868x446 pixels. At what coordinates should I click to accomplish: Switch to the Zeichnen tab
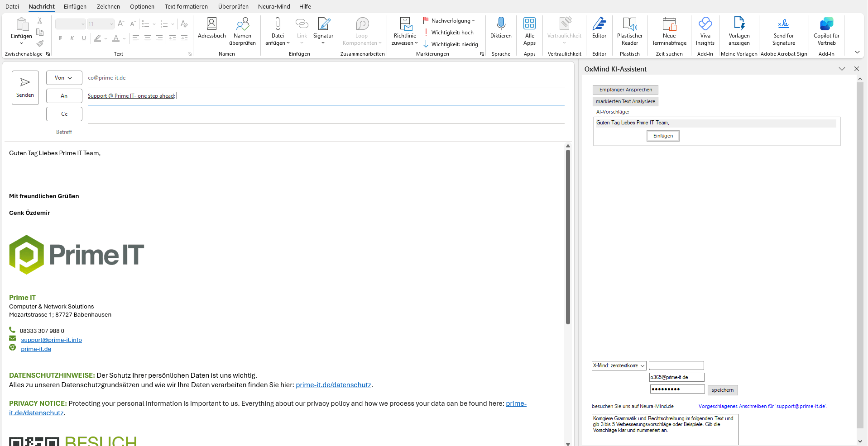[108, 6]
